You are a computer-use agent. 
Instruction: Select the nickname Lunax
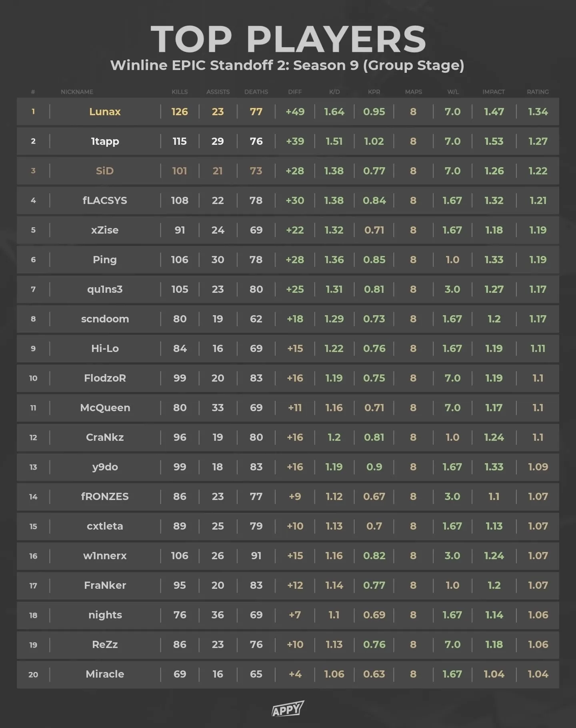point(105,112)
